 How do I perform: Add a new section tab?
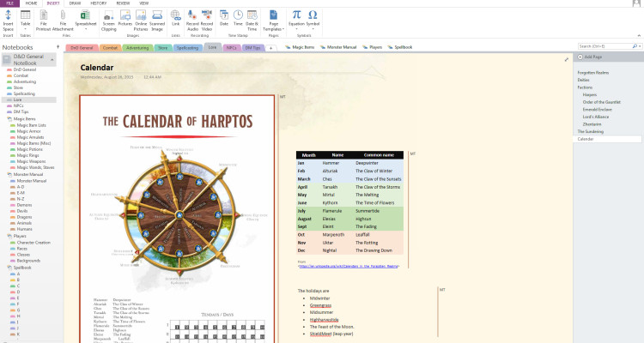tap(270, 48)
